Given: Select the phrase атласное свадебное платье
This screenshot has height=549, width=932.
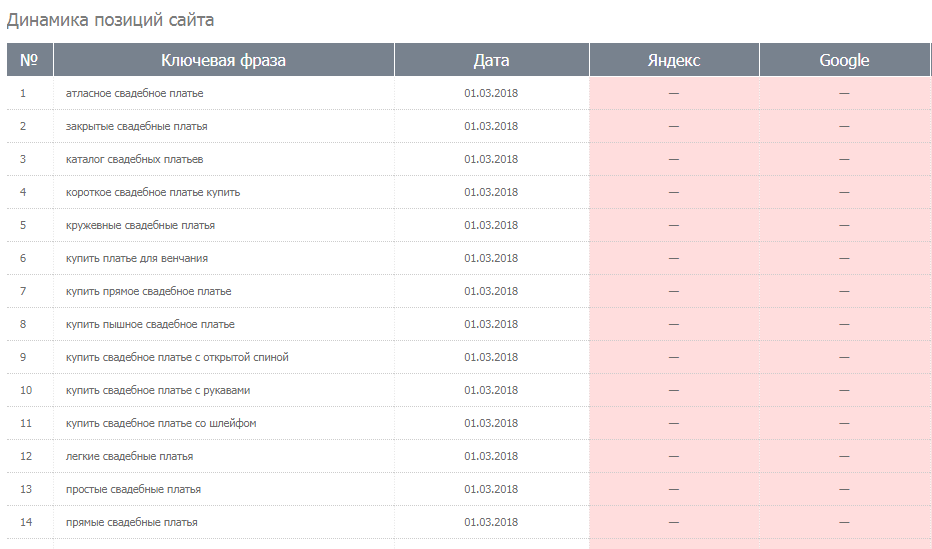Looking at the screenshot, I should click(134, 93).
